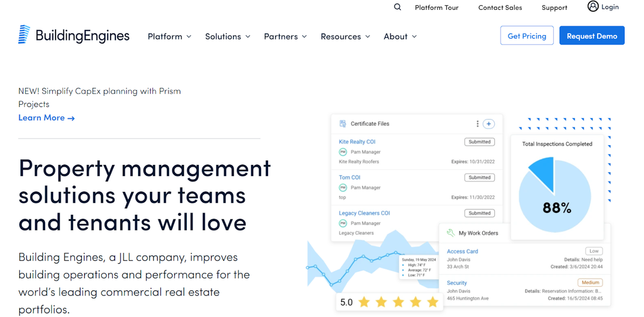Click the 'Expires: 11/30/2022' text
The image size is (644, 317).
[x=472, y=197]
